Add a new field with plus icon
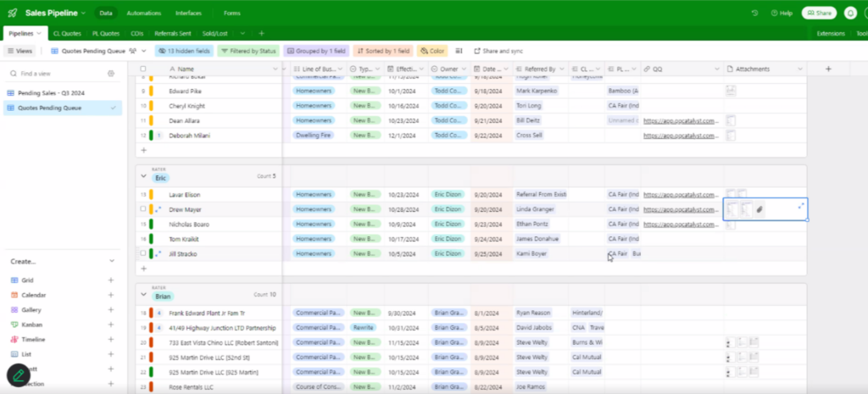Screen dimensions: 868x394 click(828, 69)
